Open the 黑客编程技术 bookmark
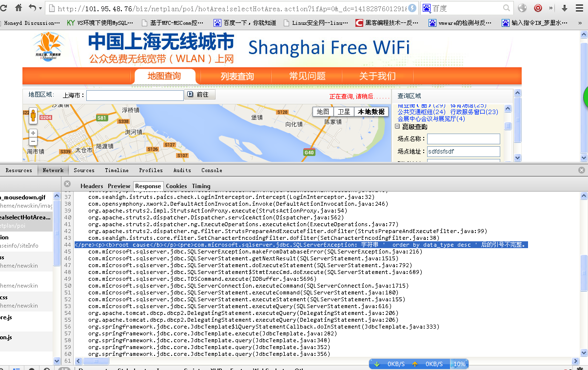This screenshot has height=370, width=588. coord(387,23)
